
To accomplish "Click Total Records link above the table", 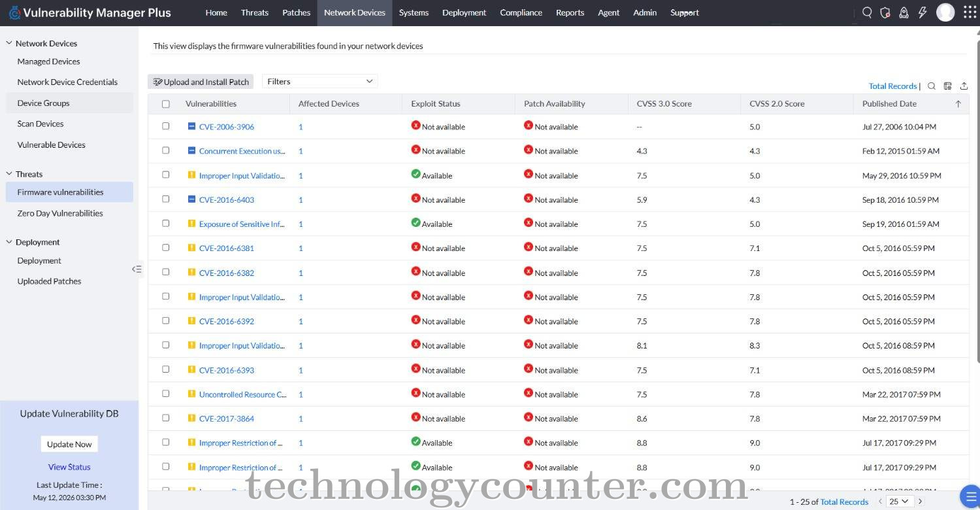I will [892, 86].
